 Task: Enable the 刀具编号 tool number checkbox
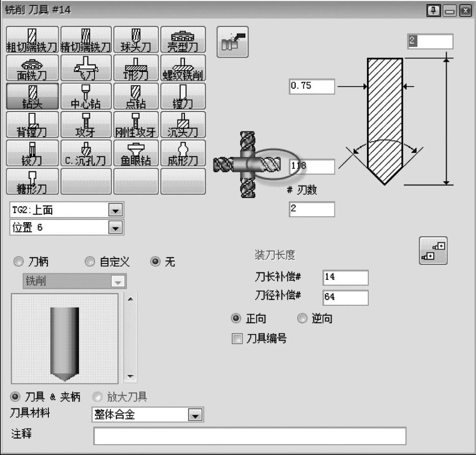237,339
